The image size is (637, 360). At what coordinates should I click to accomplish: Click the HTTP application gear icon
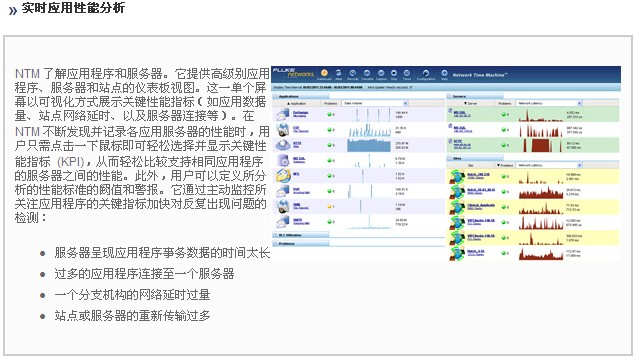pos(283,145)
